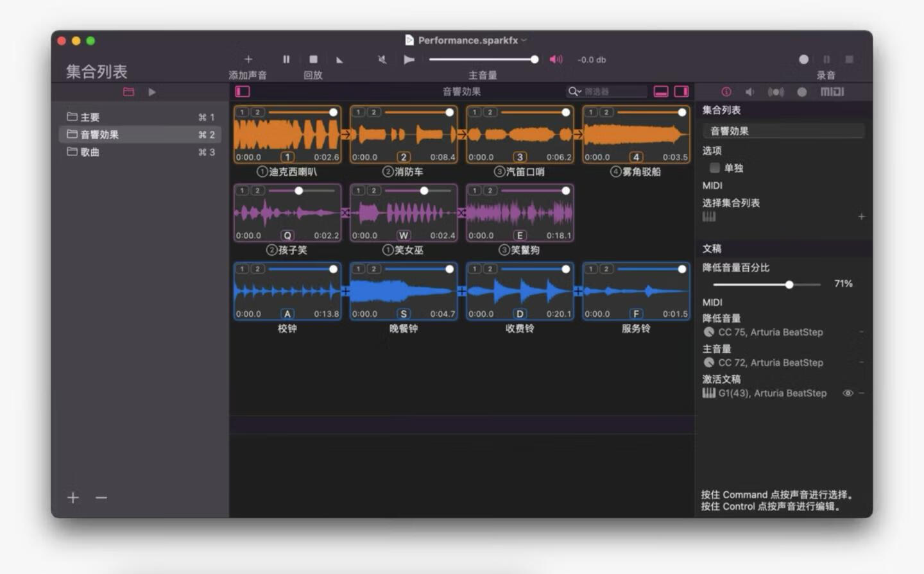Click link icon between 校钟 and 晚餐钟
The width and height of the screenshot is (924, 574).
pyautogui.click(x=346, y=291)
